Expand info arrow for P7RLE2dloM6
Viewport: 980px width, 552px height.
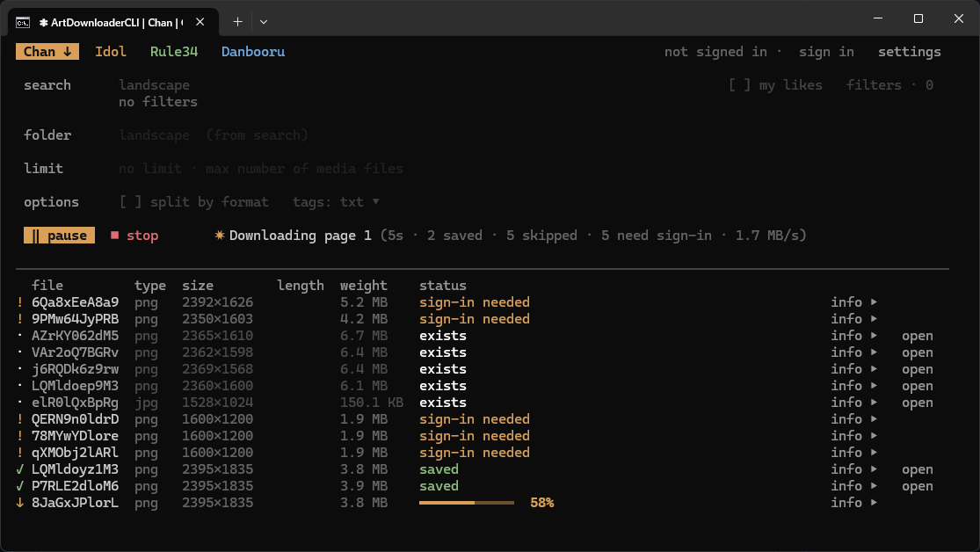click(874, 486)
